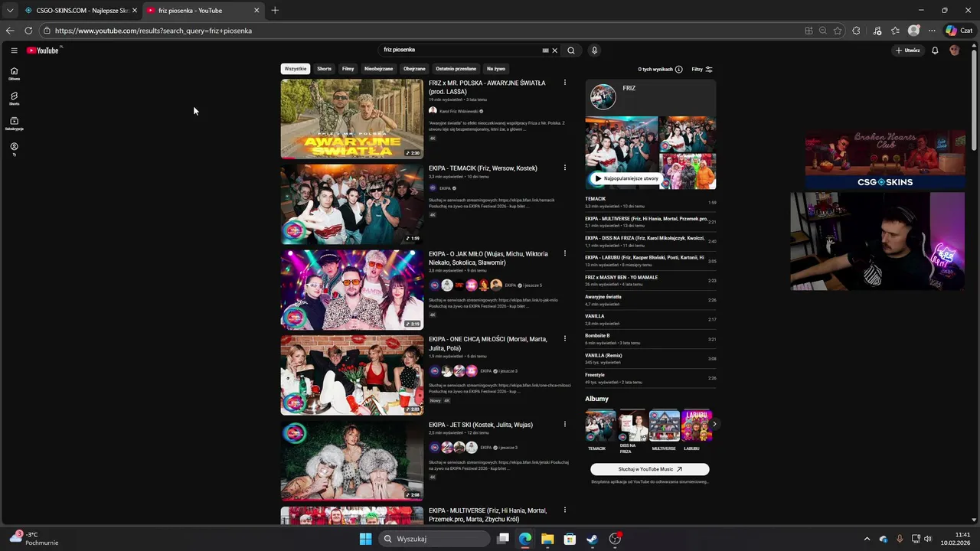The image size is (980, 551).
Task: Open the DISS NA FRIZA album cover
Action: [632, 425]
